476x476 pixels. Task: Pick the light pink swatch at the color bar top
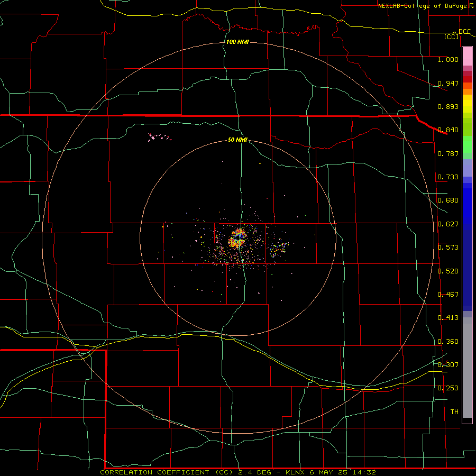pos(467,57)
